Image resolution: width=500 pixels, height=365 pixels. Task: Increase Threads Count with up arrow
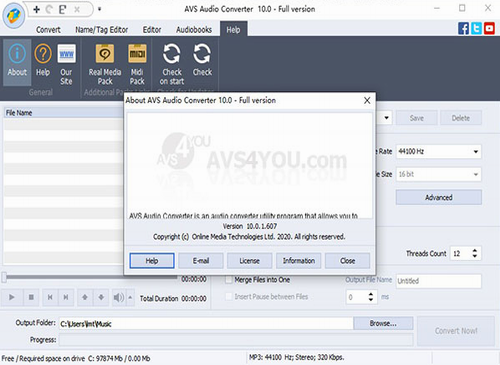(475, 250)
